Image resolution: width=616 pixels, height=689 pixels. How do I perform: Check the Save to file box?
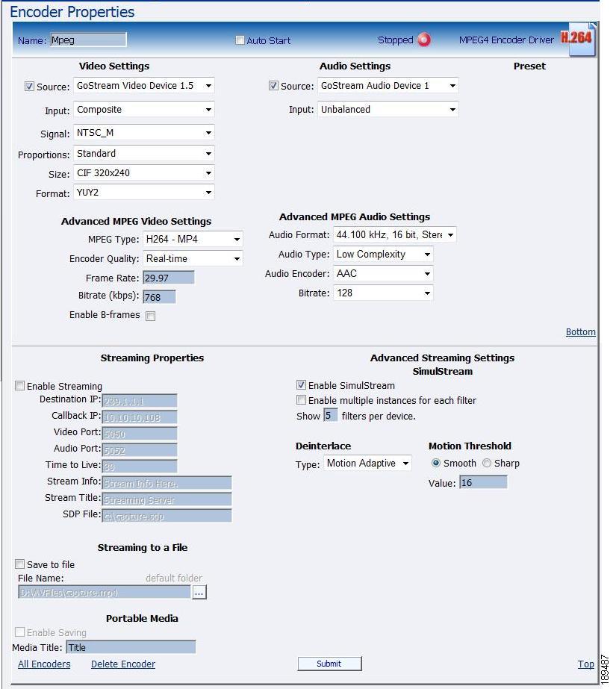19,564
